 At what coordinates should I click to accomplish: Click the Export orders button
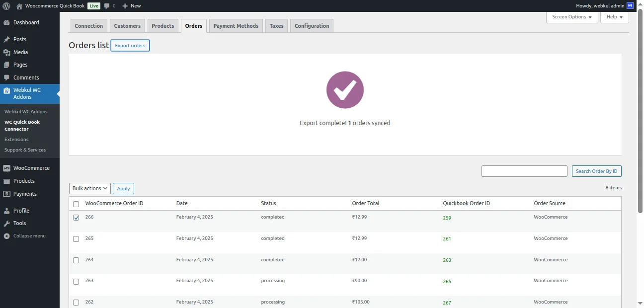(130, 45)
